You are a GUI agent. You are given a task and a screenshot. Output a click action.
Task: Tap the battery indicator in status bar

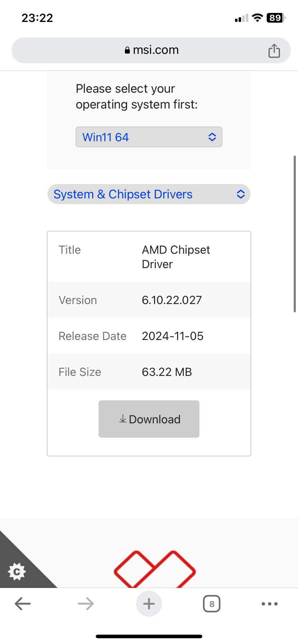point(276,18)
